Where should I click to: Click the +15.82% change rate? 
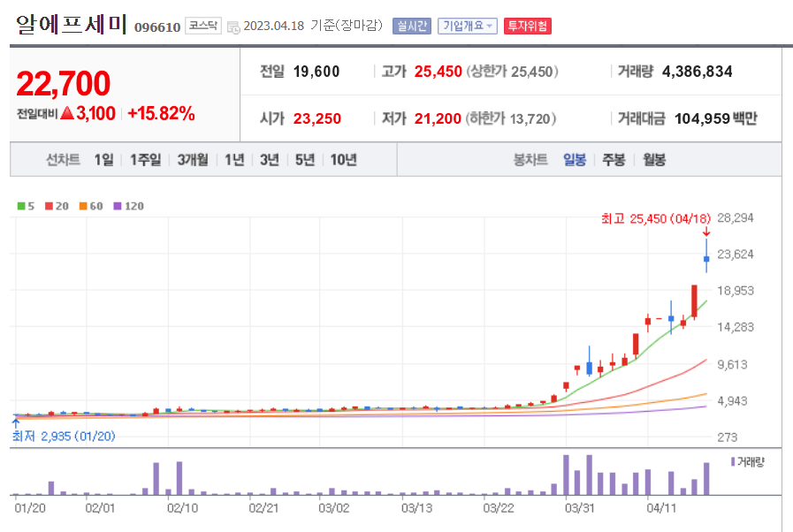pos(161,113)
